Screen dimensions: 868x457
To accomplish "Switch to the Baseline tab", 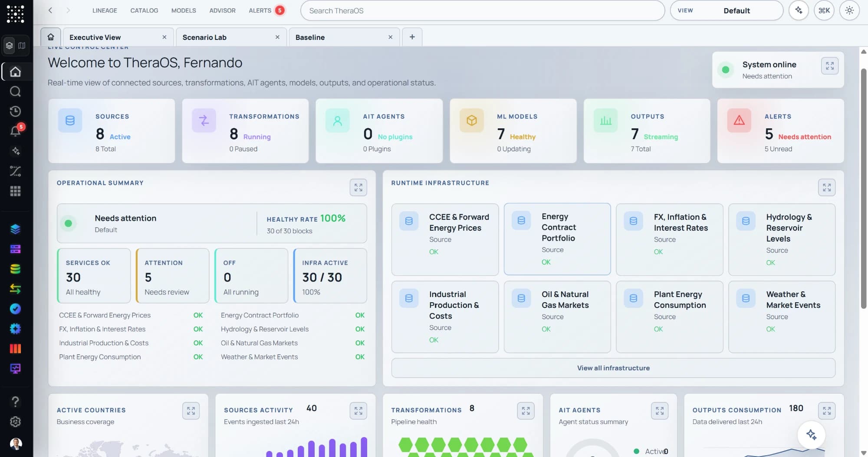I will [x=310, y=37].
